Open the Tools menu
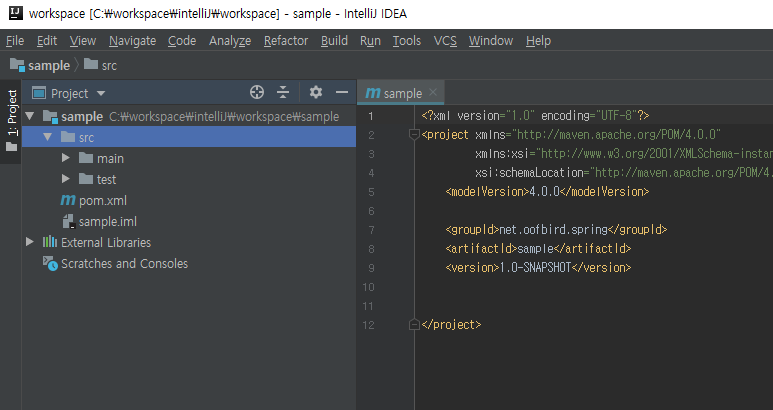 (x=407, y=41)
